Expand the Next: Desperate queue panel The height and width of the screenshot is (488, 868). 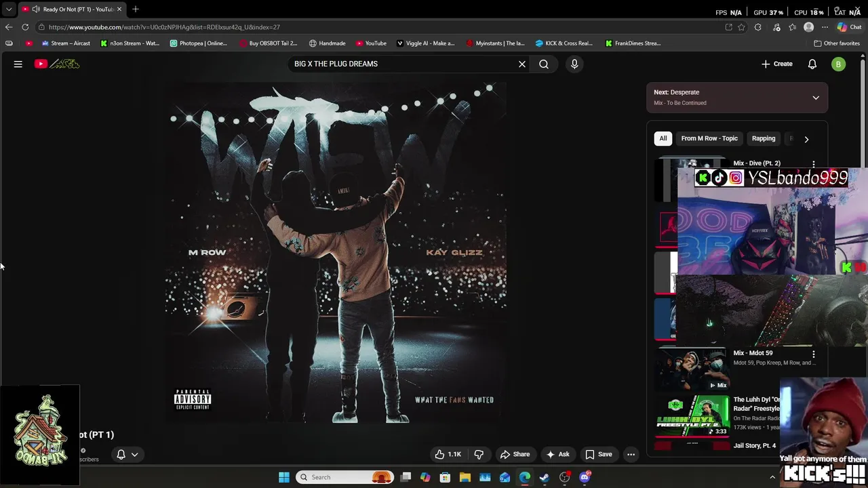[816, 98]
